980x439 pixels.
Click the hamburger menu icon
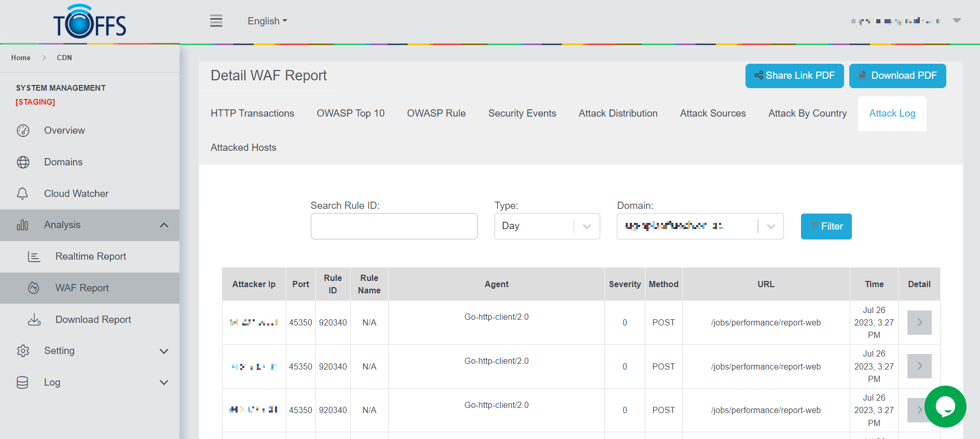click(216, 21)
